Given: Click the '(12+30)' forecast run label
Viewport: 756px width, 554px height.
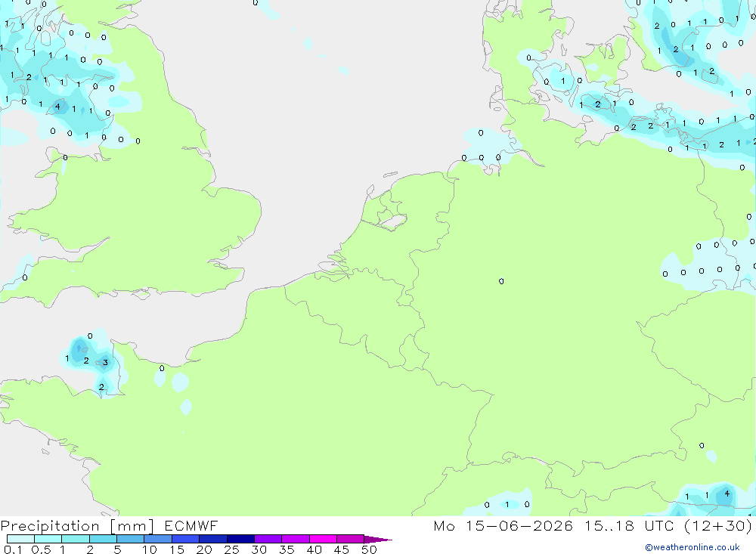Looking at the screenshot, I should [x=718, y=526].
